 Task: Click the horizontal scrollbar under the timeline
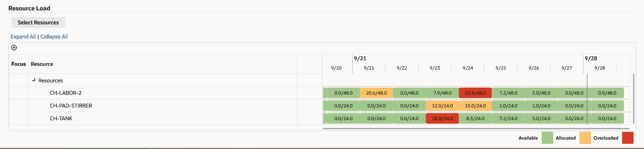(476, 128)
